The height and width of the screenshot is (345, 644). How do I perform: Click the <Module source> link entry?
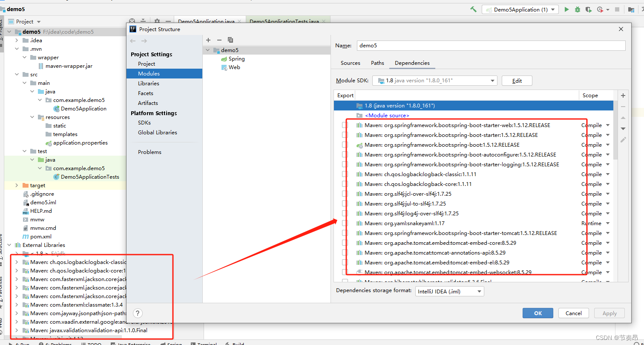(387, 116)
